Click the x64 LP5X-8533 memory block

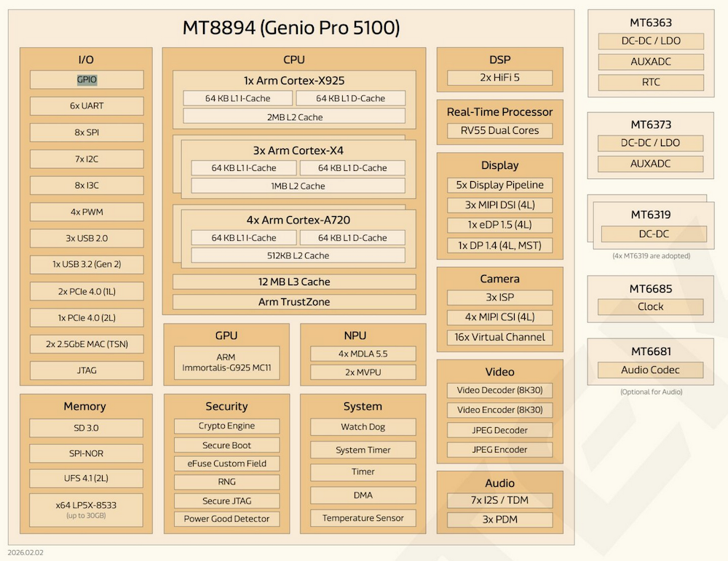click(87, 509)
